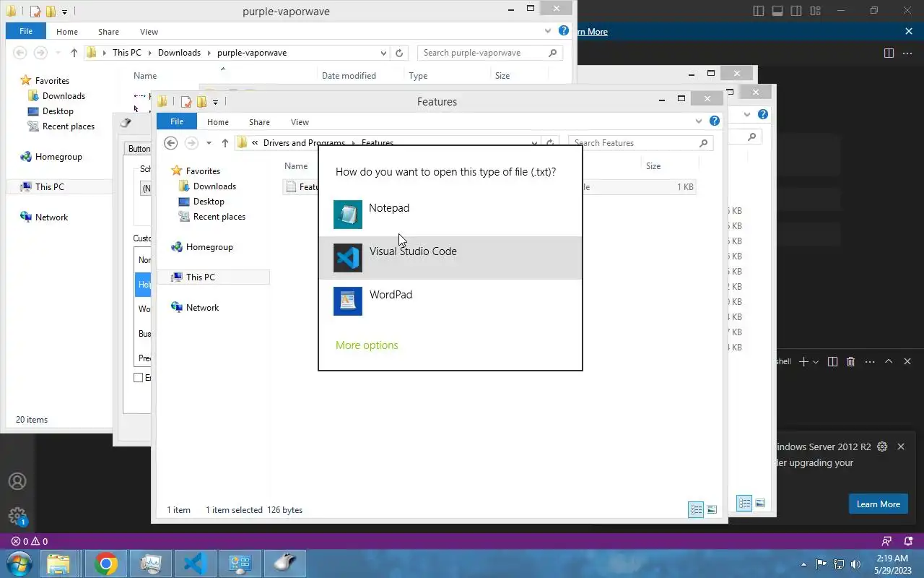The width and height of the screenshot is (924, 578).
Task: Open Quick Access Toolbar dropdown in purple-vaporwave window
Action: point(64,12)
